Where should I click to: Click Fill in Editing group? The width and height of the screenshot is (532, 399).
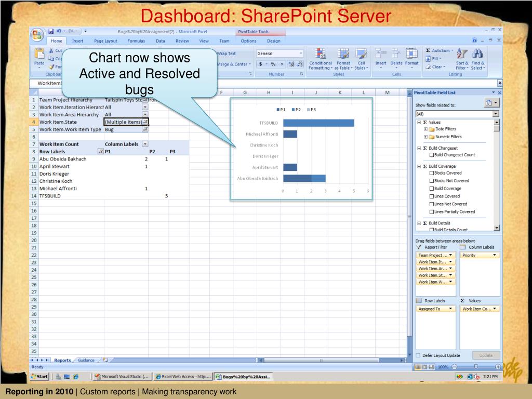point(434,59)
